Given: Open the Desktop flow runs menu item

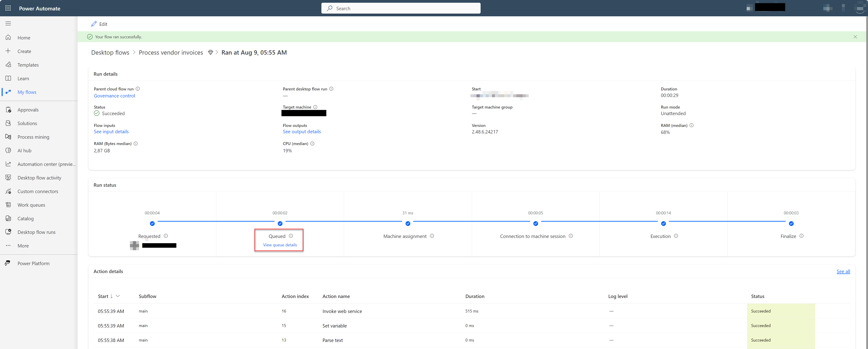Looking at the screenshot, I should 36,232.
